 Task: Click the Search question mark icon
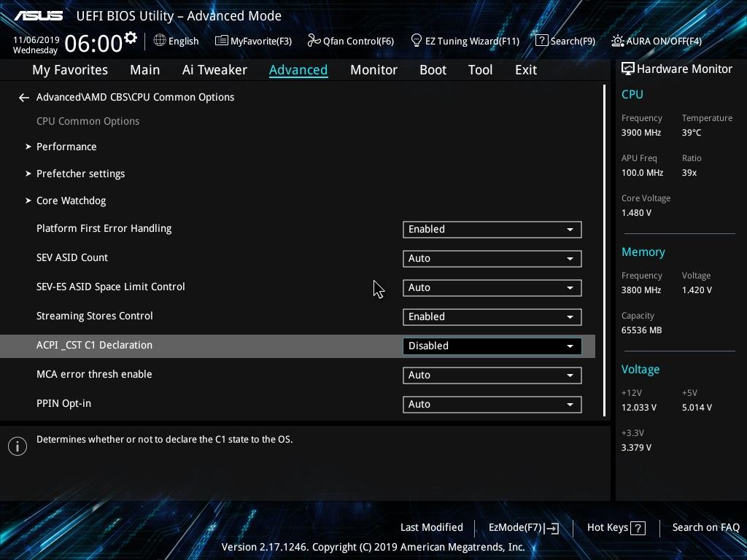(x=542, y=41)
